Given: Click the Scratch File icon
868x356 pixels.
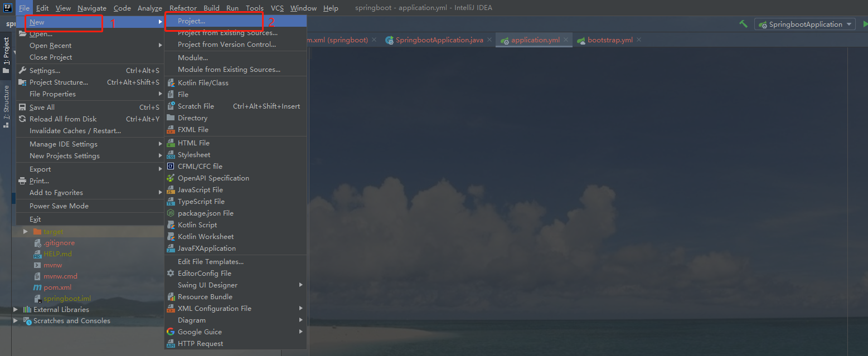Looking at the screenshot, I should [x=171, y=106].
